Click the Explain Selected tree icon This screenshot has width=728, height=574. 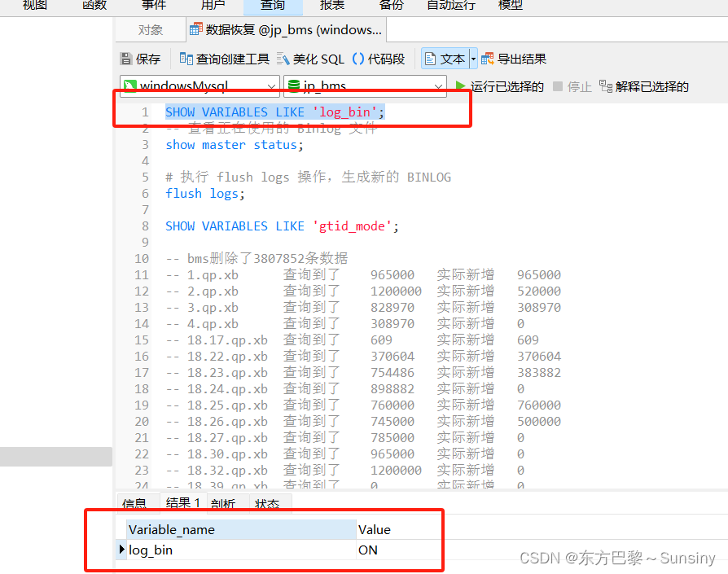coord(605,86)
